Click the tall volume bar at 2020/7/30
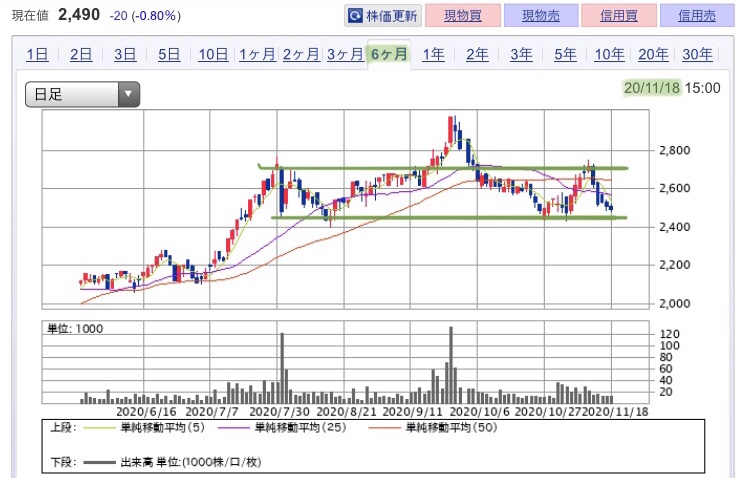The width and height of the screenshot is (740, 478). (282, 368)
